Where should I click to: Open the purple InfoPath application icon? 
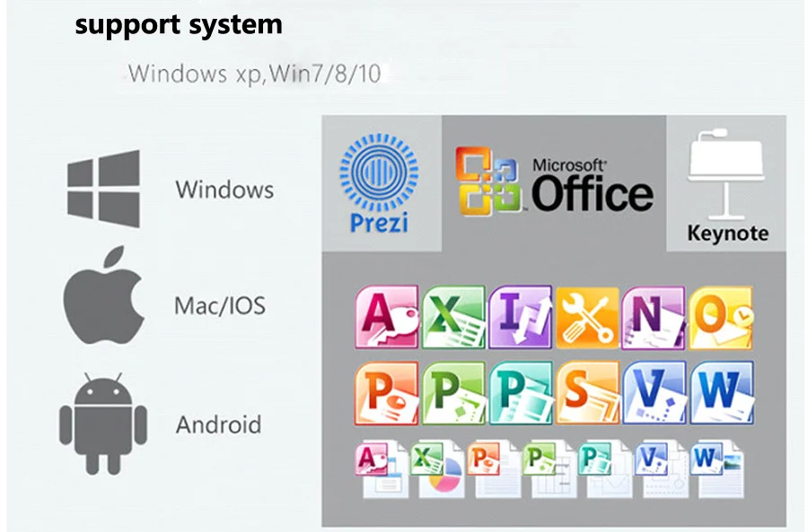[x=521, y=318]
